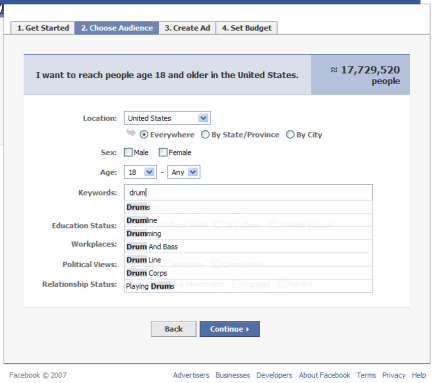The width and height of the screenshot is (432, 383).
Task: Select Drum Corps suggestion
Action: 248,273
